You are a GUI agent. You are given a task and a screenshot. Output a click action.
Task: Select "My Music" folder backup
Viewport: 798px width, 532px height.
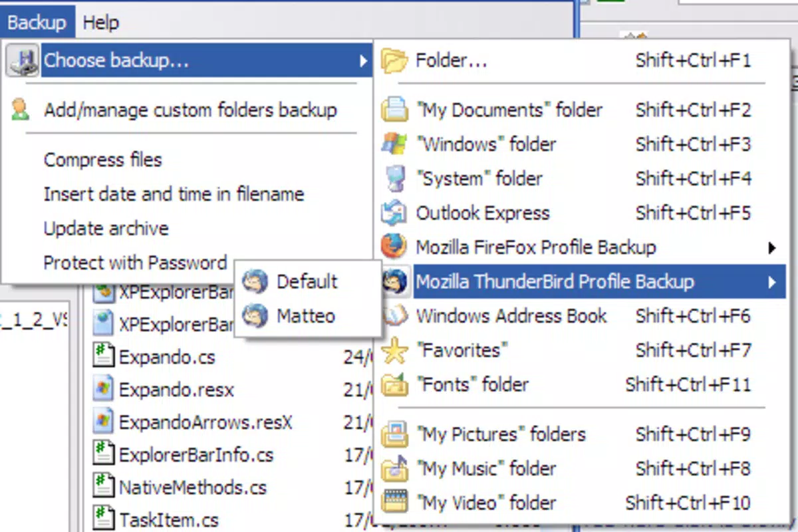[485, 469]
